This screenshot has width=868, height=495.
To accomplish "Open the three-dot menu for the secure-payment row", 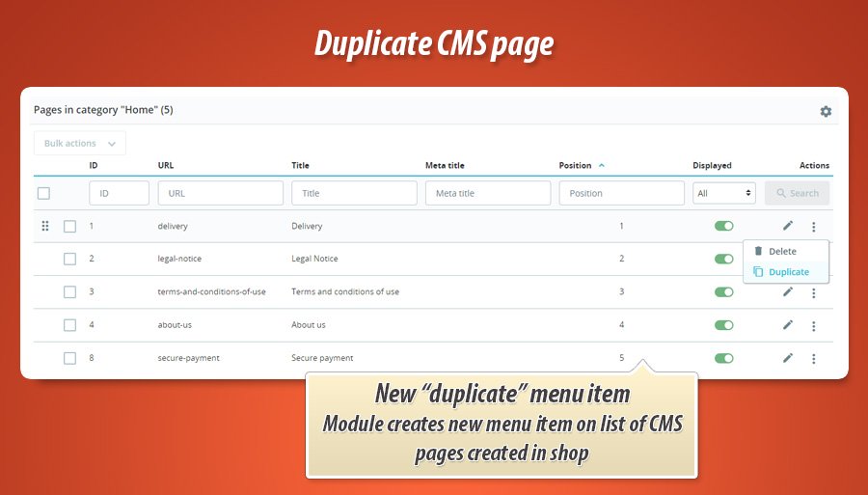I will coord(813,359).
